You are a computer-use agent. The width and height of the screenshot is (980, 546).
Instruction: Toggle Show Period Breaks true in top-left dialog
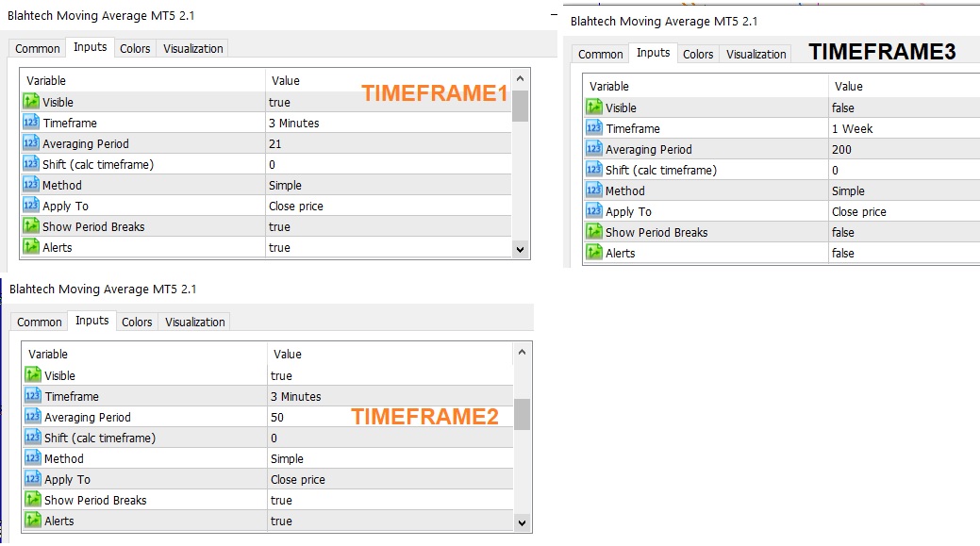[x=279, y=226]
